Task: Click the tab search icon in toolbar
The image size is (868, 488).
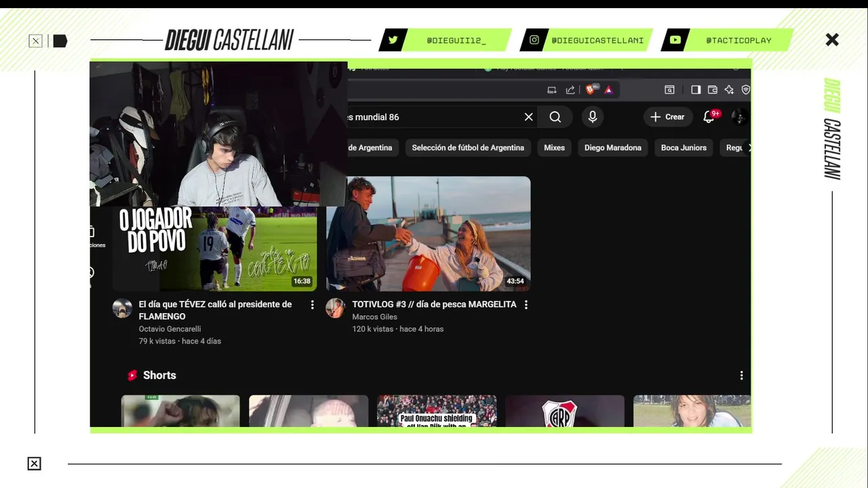Action: [669, 89]
